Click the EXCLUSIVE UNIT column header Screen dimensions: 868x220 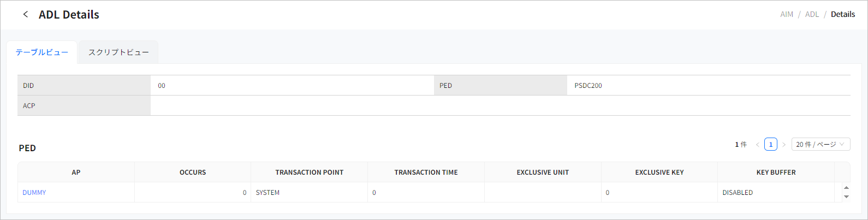pos(543,173)
